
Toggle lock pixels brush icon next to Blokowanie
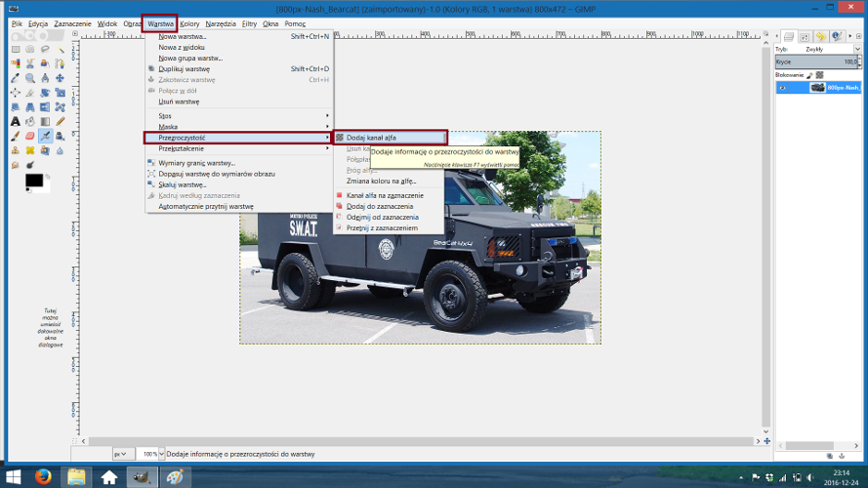click(809, 75)
